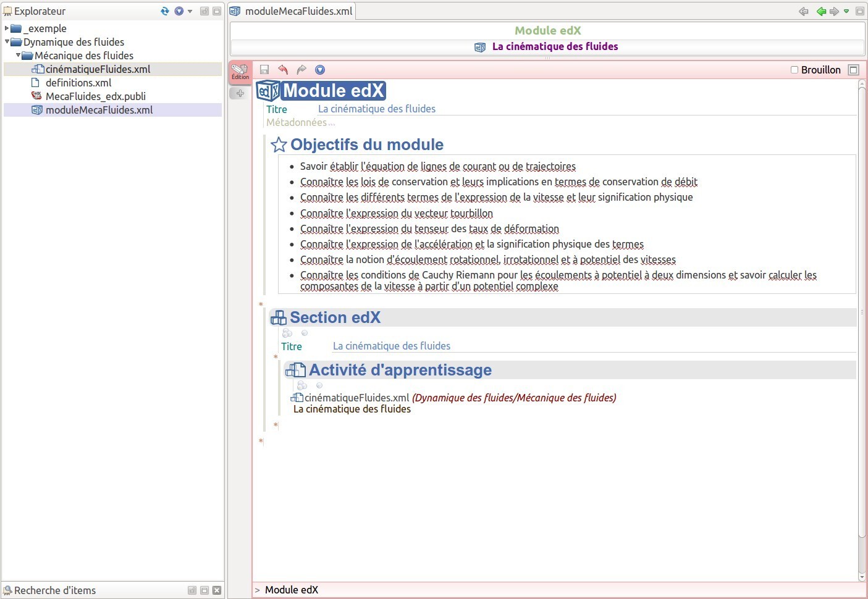Expand the Métadonnées section
Image resolution: width=868 pixels, height=599 pixels.
pos(300,122)
